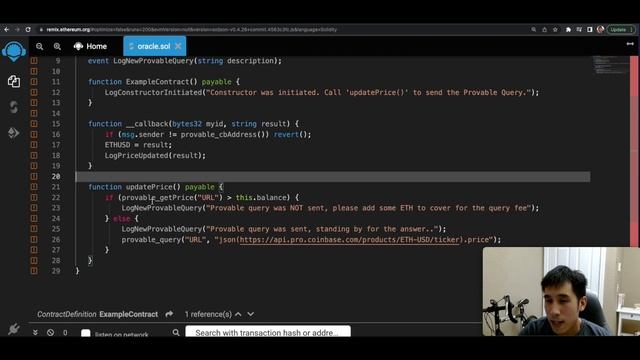Click the editor minimap preview
Image resolution: width=640 pixels, height=360 pixels.
point(611,65)
